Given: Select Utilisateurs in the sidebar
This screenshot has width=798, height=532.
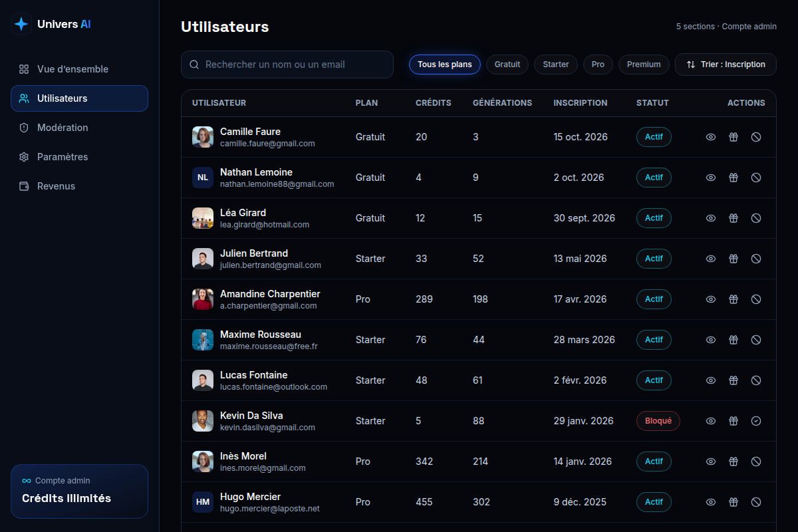Looking at the screenshot, I should (x=79, y=98).
